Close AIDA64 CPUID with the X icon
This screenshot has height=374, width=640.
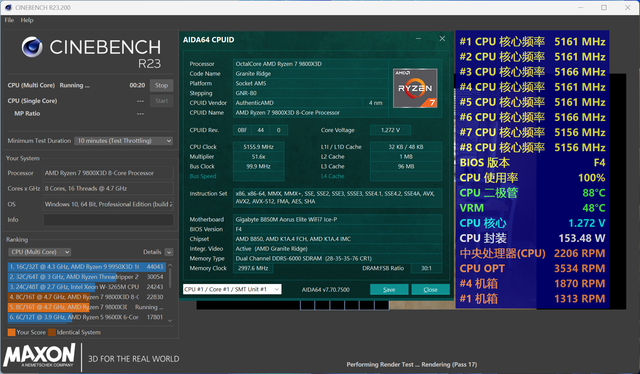point(442,39)
